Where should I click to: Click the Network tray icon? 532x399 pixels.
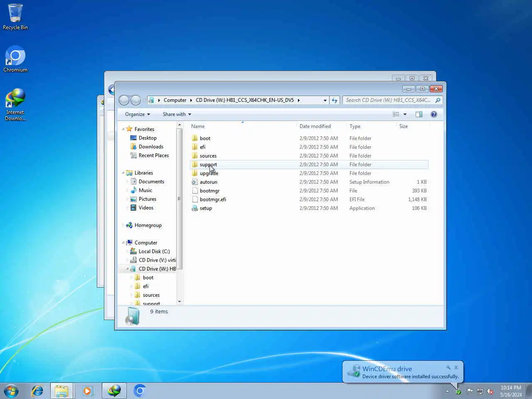click(480, 391)
